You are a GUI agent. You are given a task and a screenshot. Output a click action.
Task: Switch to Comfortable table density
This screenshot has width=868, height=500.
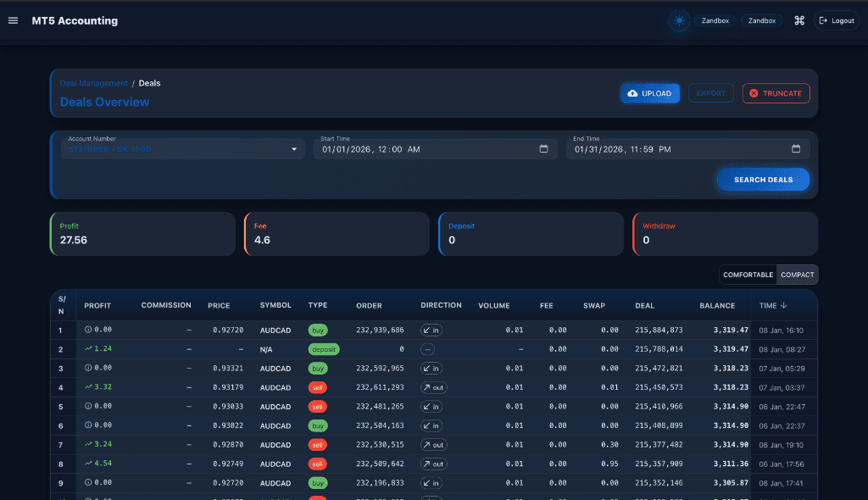(748, 275)
